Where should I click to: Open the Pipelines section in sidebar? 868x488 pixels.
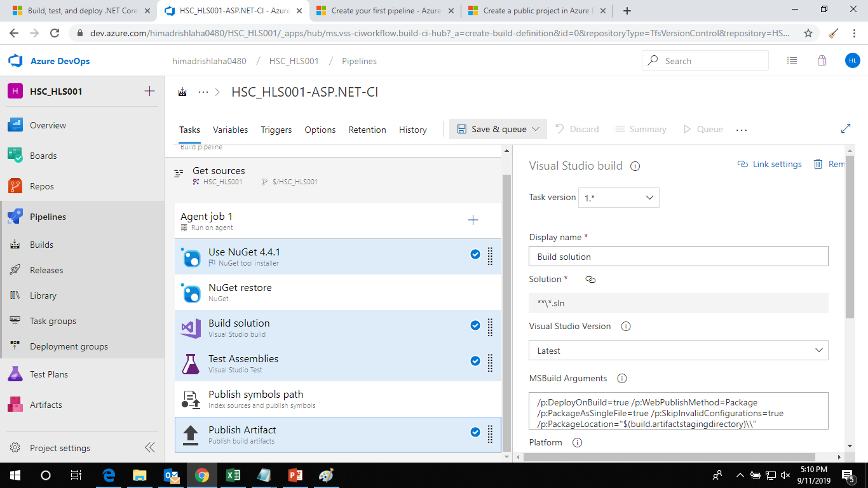(48, 216)
